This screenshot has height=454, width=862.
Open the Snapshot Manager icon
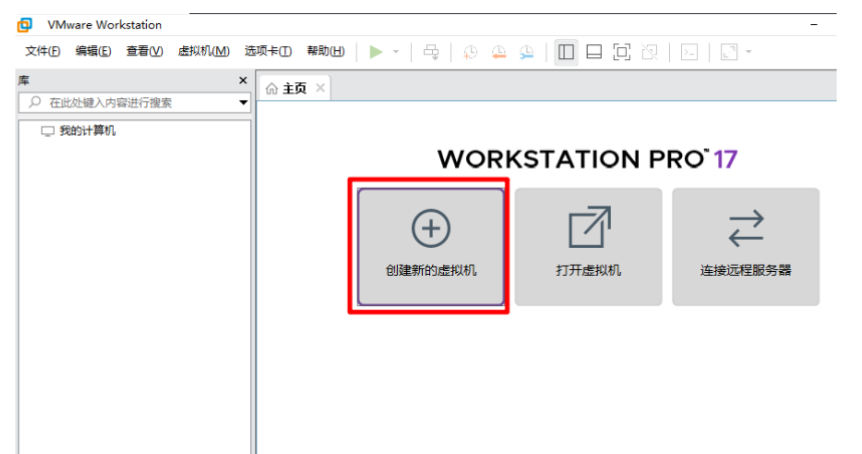click(x=527, y=52)
